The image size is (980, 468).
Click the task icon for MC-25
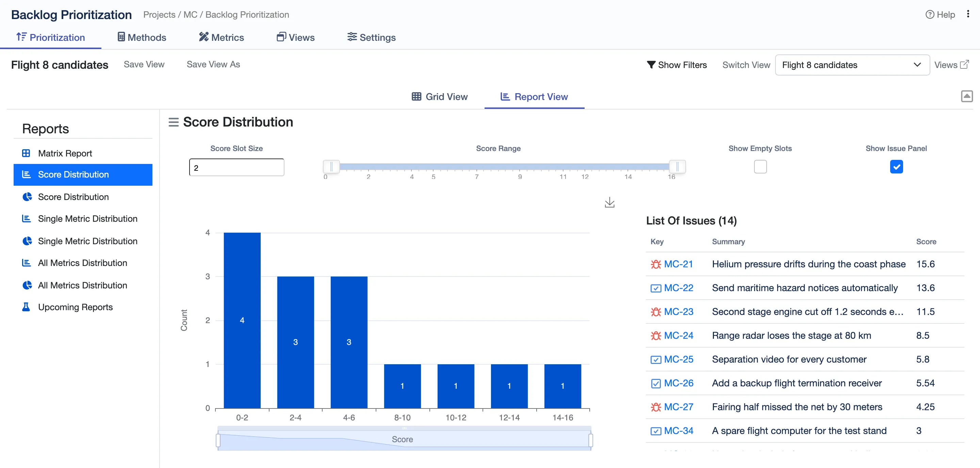coord(655,360)
